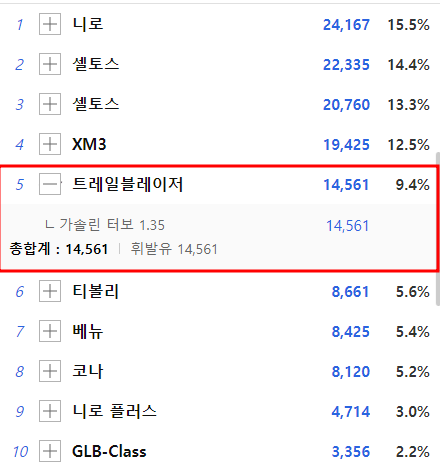
Task: Select the 베뉴 model name
Action: click(88, 331)
